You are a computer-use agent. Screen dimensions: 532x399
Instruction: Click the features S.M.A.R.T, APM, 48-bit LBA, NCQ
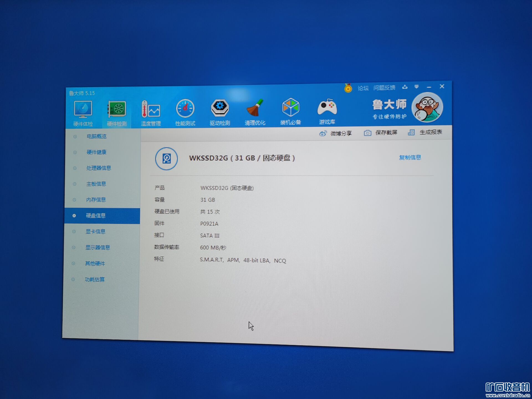pyautogui.click(x=243, y=260)
